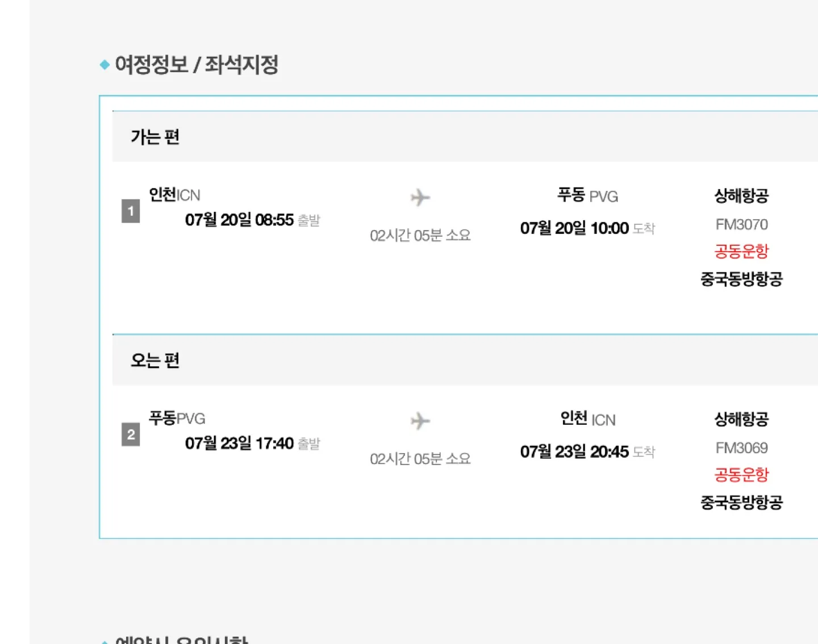Click the outbound flight airplane icon
Screen dimensions: 818x644
click(420, 198)
